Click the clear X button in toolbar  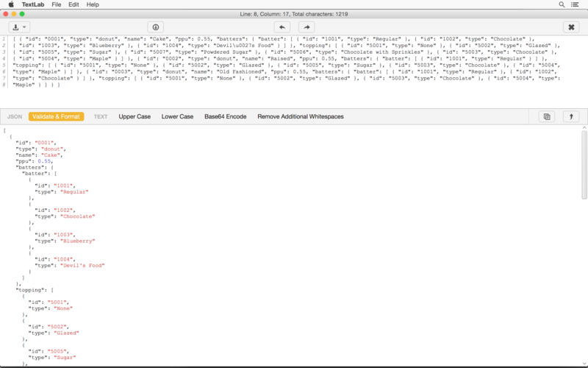pos(570,26)
